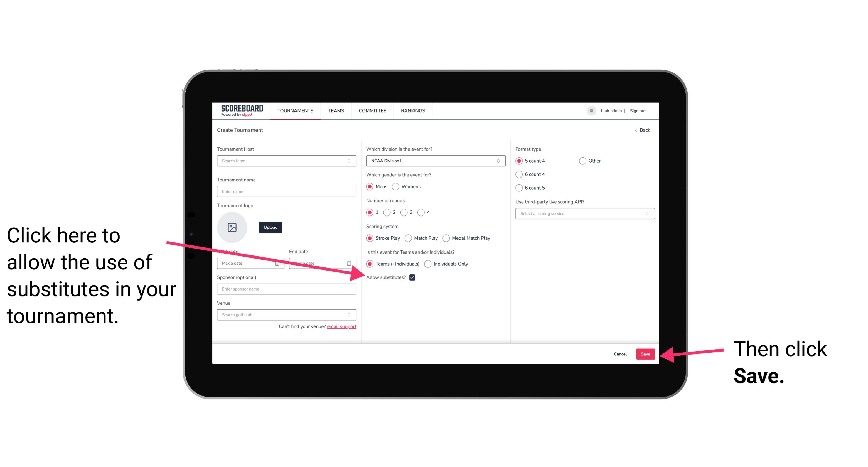
Task: Click the End date calendar icon
Action: (x=351, y=263)
